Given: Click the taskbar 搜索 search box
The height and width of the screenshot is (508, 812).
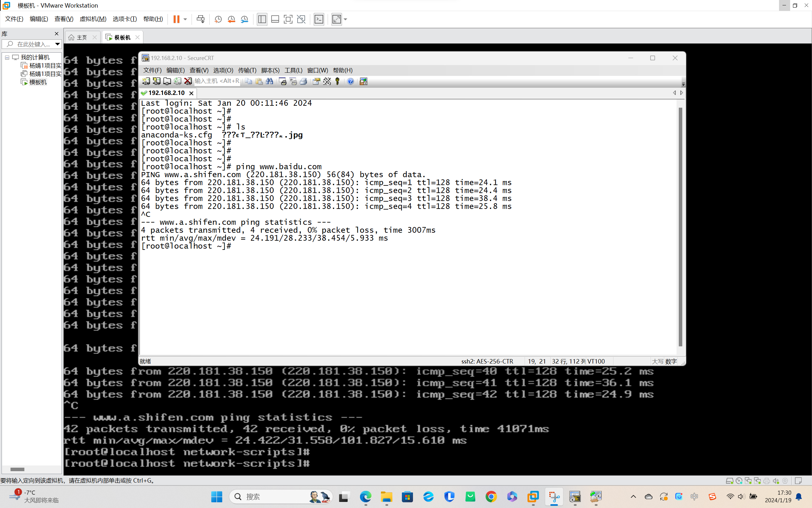Looking at the screenshot, I should point(281,497).
